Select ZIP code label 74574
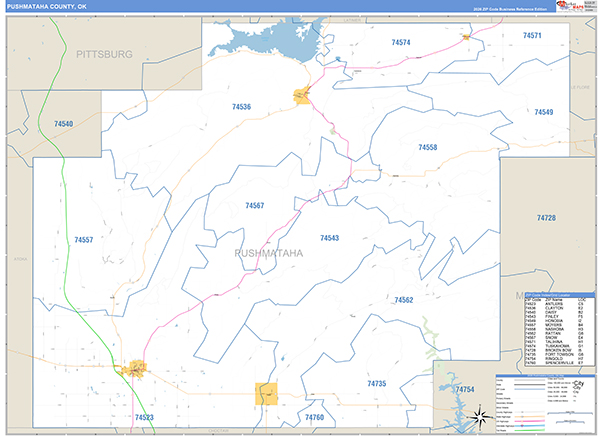The height and width of the screenshot is (436, 600). click(401, 42)
